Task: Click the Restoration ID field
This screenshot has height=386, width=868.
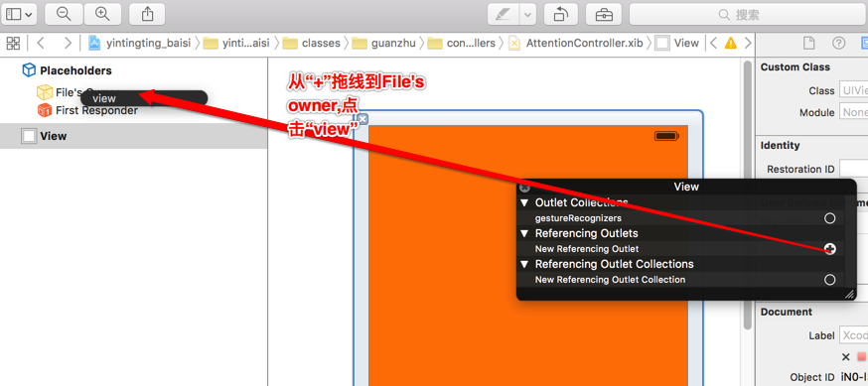Action: click(x=854, y=169)
